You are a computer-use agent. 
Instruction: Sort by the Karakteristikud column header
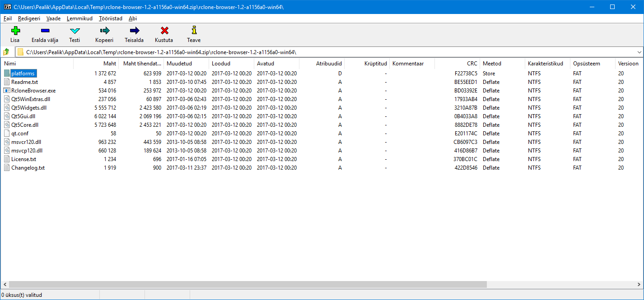[547, 64]
